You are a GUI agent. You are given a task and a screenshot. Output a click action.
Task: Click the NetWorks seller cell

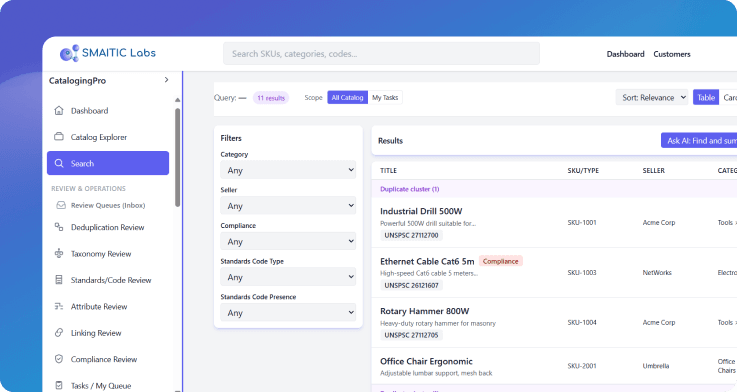pyautogui.click(x=657, y=273)
